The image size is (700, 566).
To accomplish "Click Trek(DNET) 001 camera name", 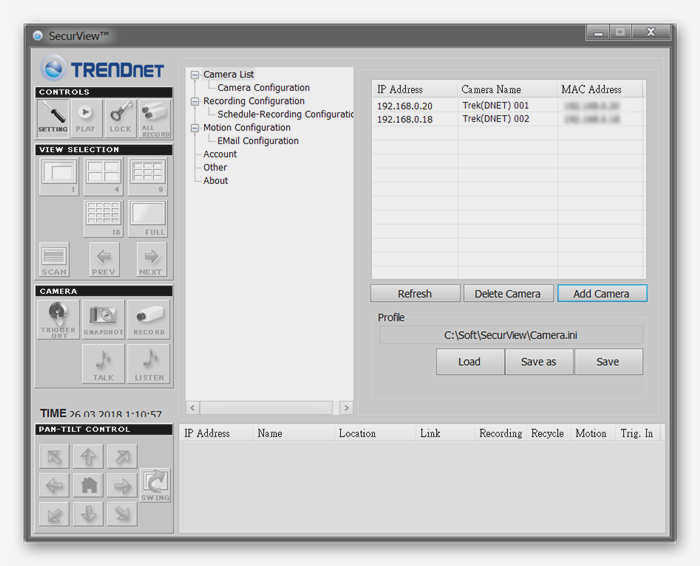I will point(496,106).
